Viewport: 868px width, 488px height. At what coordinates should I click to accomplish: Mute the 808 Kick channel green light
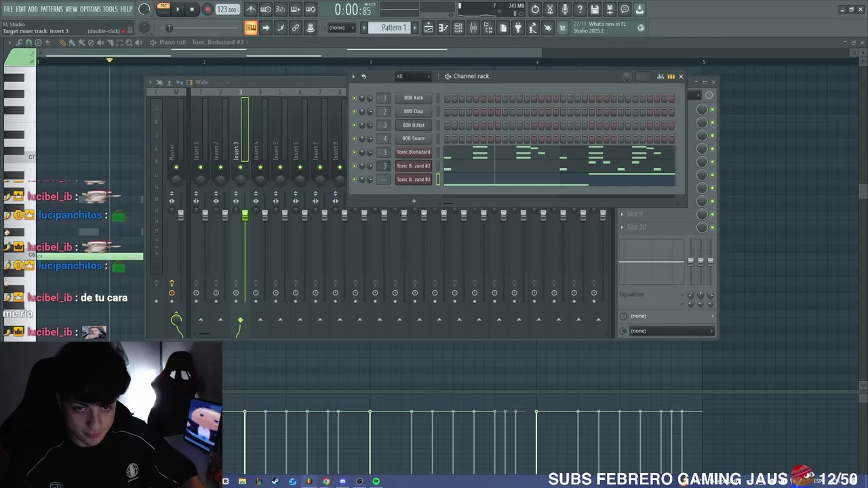coord(354,98)
